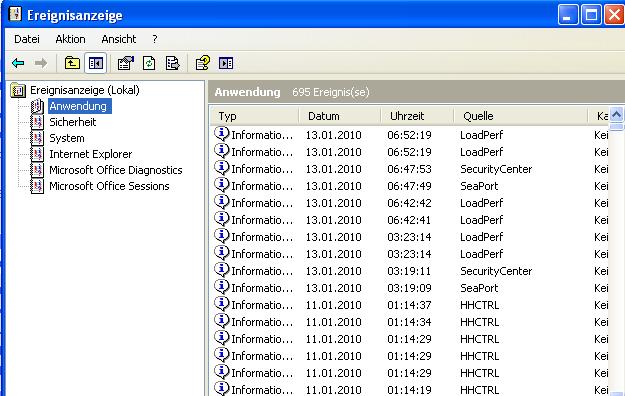Toggle the action pane toolbar icon
Screen dimensions: 625x396
point(226,63)
